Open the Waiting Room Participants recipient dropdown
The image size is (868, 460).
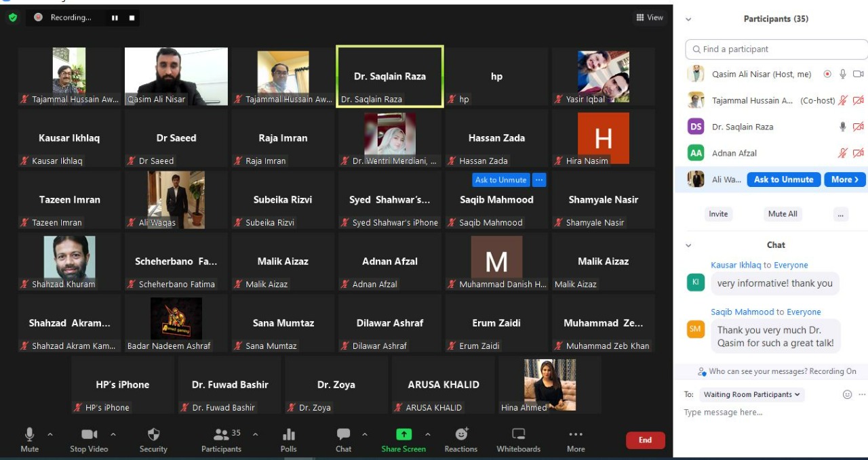(x=752, y=394)
